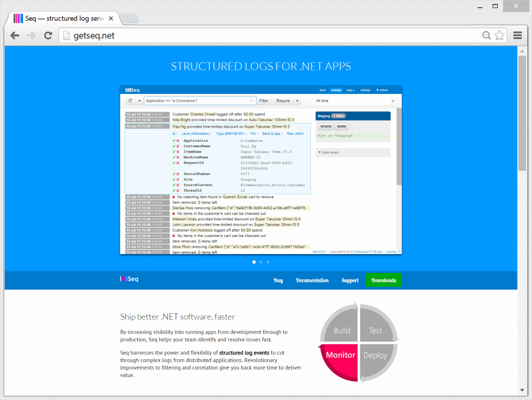
Task: Select the Seq structured log server tab
Action: [63, 18]
